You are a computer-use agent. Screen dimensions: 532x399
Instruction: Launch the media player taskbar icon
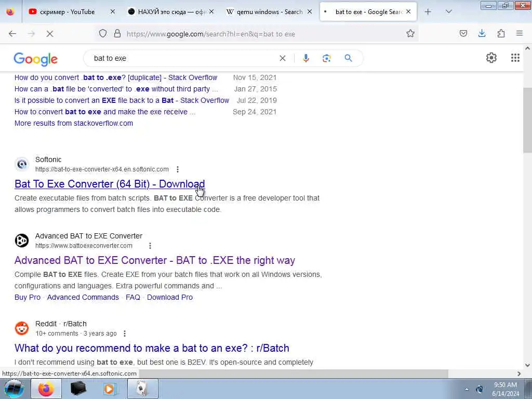point(110,389)
